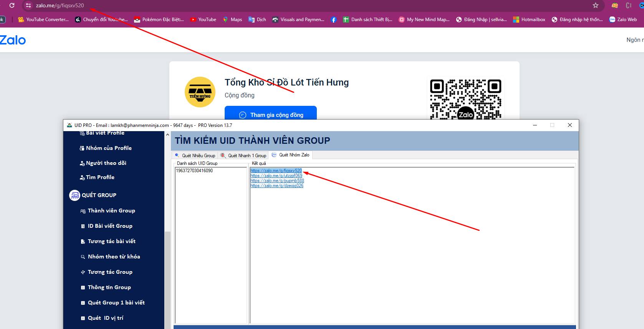The image size is (644, 329).
Task: Open Tìm Profile sidebar item
Action: coord(97,177)
